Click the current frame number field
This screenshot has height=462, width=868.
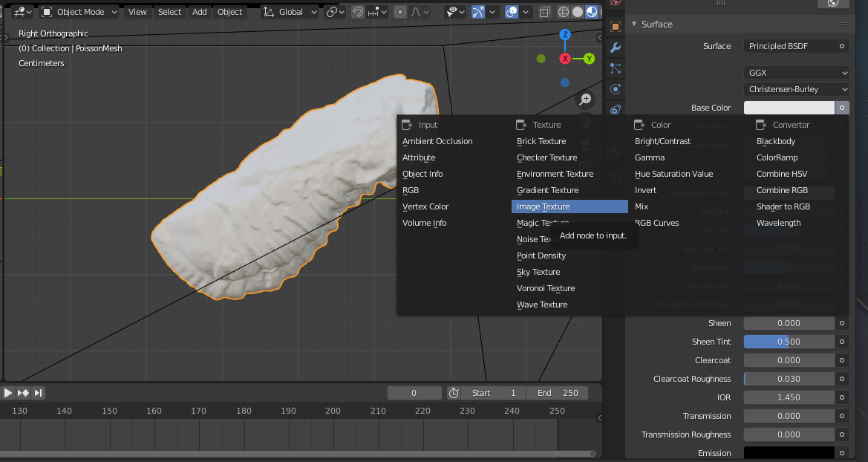coord(414,392)
